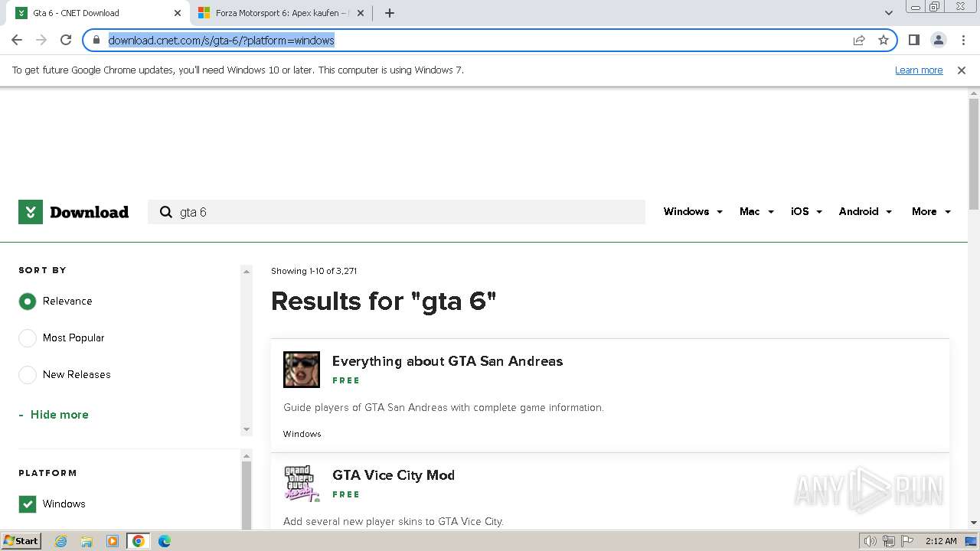Click the CNET Download logo icon
Image resolution: width=980 pixels, height=551 pixels.
pos(31,212)
